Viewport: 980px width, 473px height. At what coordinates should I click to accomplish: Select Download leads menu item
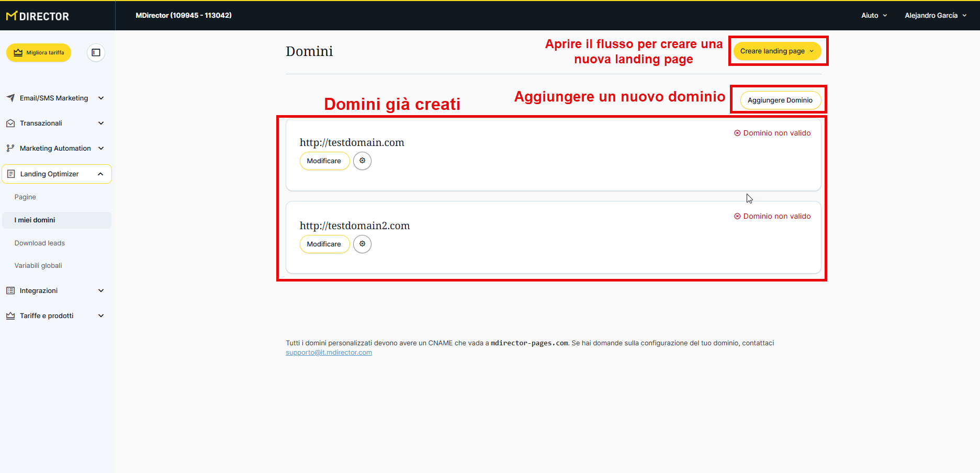pos(40,243)
